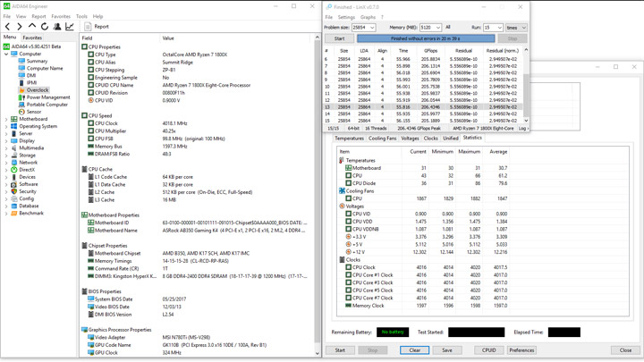Select Sensor item in Computer tree

coord(33,112)
